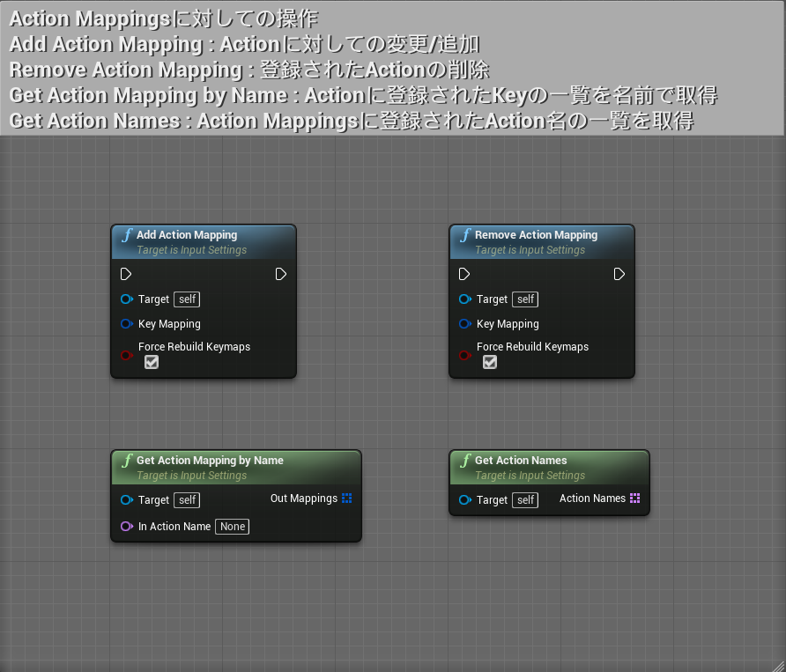Screen dimensions: 786x672
Task: Click Target pin on Get Action Mapping by Name
Action: tap(126, 499)
